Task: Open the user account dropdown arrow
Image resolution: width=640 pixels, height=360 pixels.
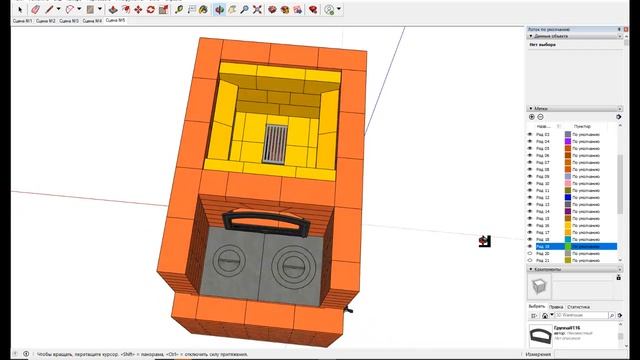Action: (339, 9)
